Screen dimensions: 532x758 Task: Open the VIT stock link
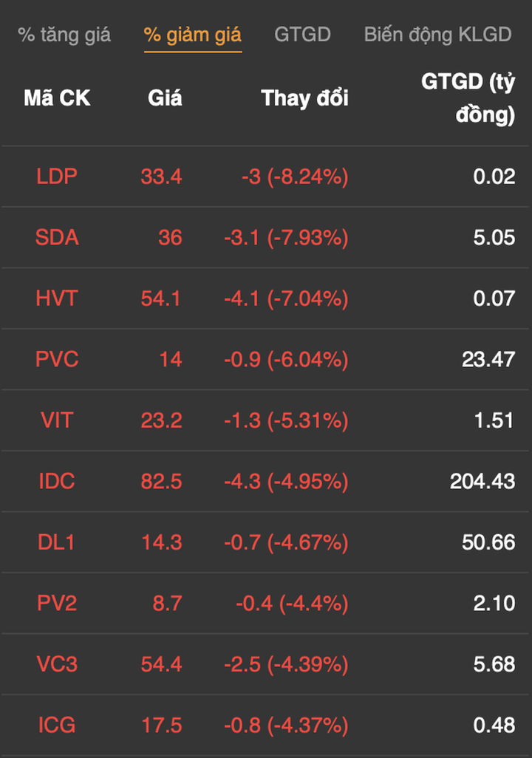[x=57, y=420]
